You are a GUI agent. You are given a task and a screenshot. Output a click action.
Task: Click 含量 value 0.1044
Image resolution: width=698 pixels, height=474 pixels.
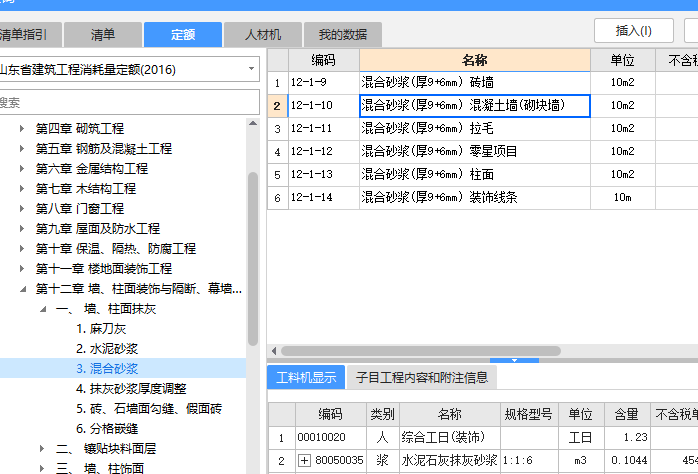click(x=626, y=460)
